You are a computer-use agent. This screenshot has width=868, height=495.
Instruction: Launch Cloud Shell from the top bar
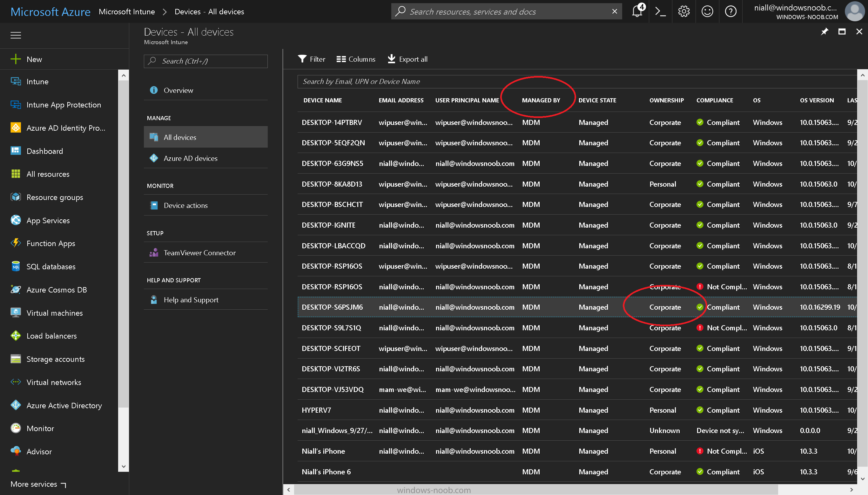tap(660, 11)
